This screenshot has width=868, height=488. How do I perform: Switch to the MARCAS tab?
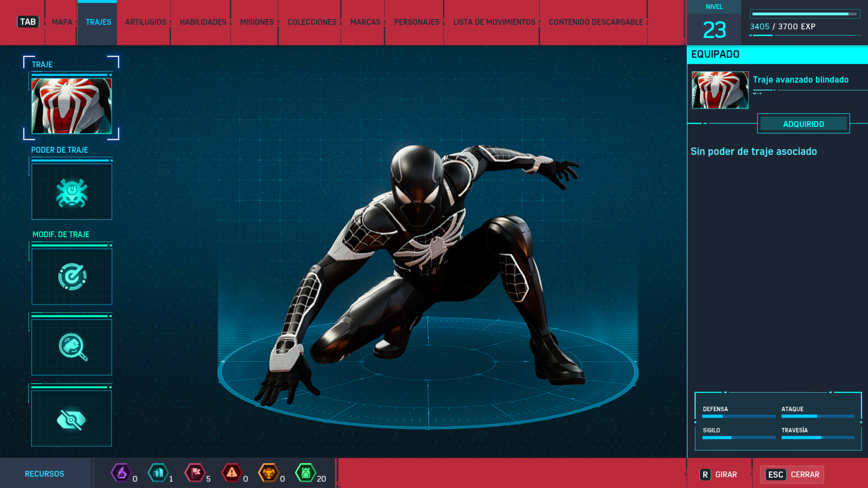tap(365, 22)
